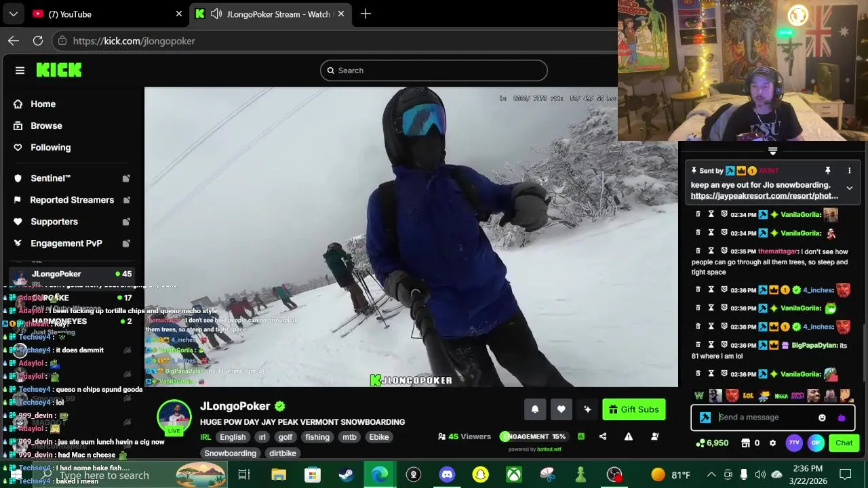The height and width of the screenshot is (488, 868).
Task: Refresh the browser page
Action: tap(38, 41)
